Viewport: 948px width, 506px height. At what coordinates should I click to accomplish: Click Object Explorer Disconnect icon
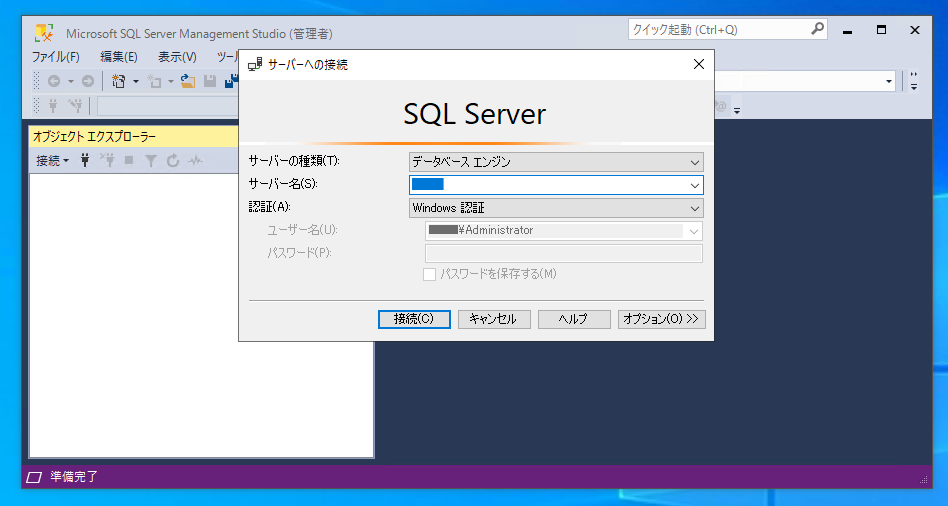pyautogui.click(x=107, y=160)
